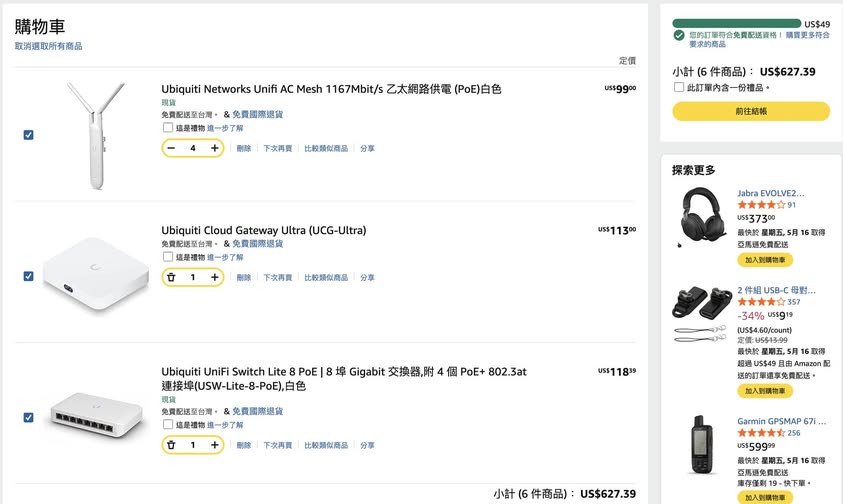Save the AC Mesh for later (下次再買)
Viewport: 843px width, 504px height.
pyautogui.click(x=277, y=149)
